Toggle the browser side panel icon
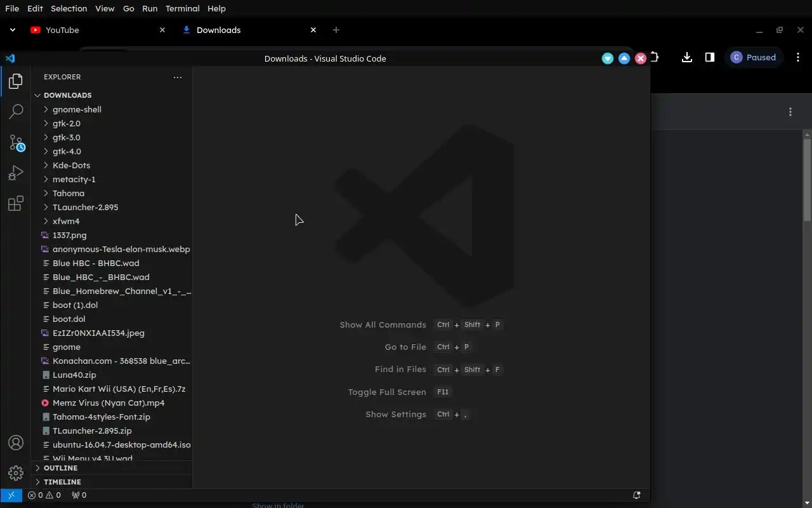This screenshot has width=812, height=508. click(709, 57)
